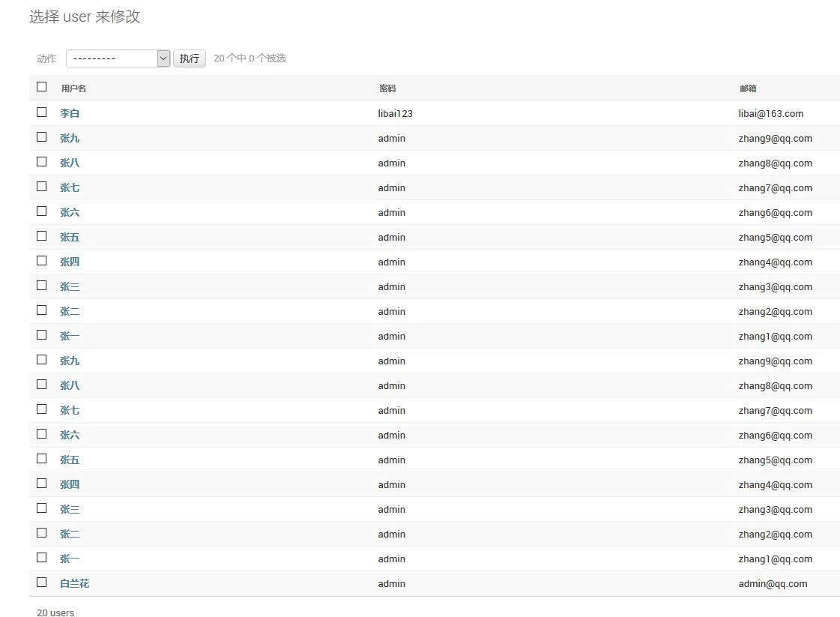Check the box for user 白兰花
Screen dimensions: 840x617
41,583
